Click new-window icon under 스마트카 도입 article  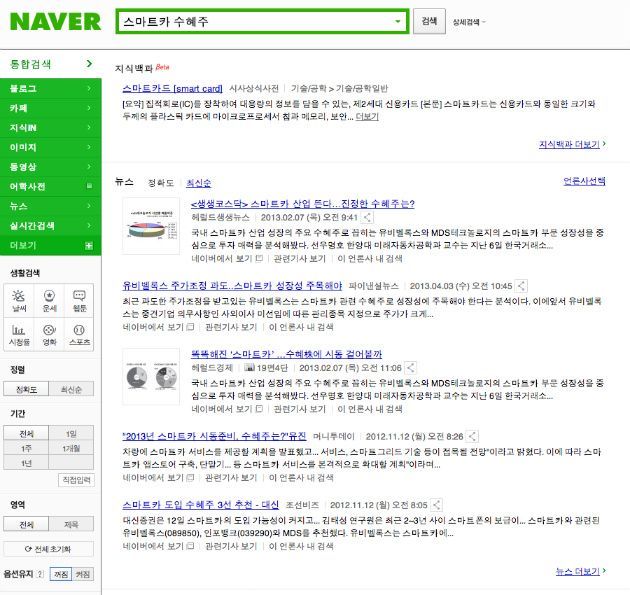click(x=190, y=546)
